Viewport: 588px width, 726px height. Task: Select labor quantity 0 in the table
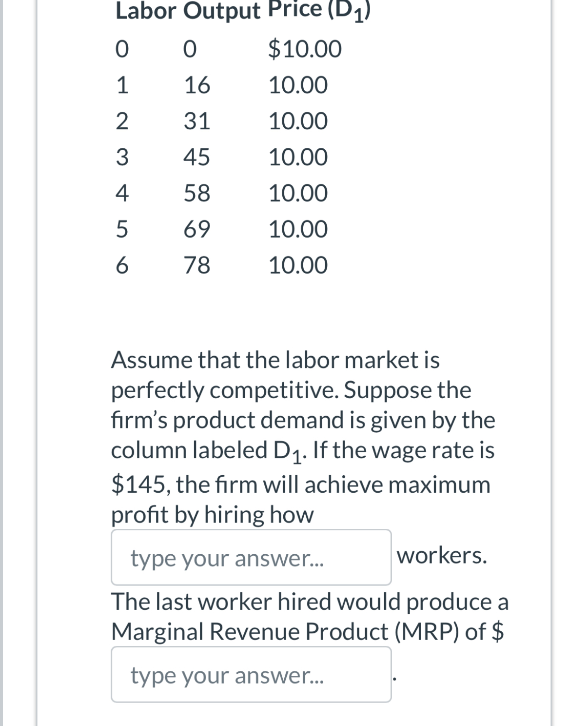123,49
